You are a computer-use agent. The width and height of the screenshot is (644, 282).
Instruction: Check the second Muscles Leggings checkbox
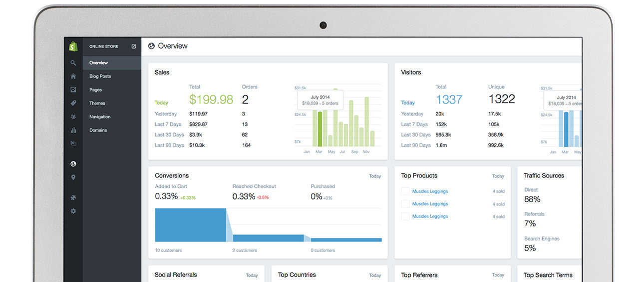pos(405,203)
